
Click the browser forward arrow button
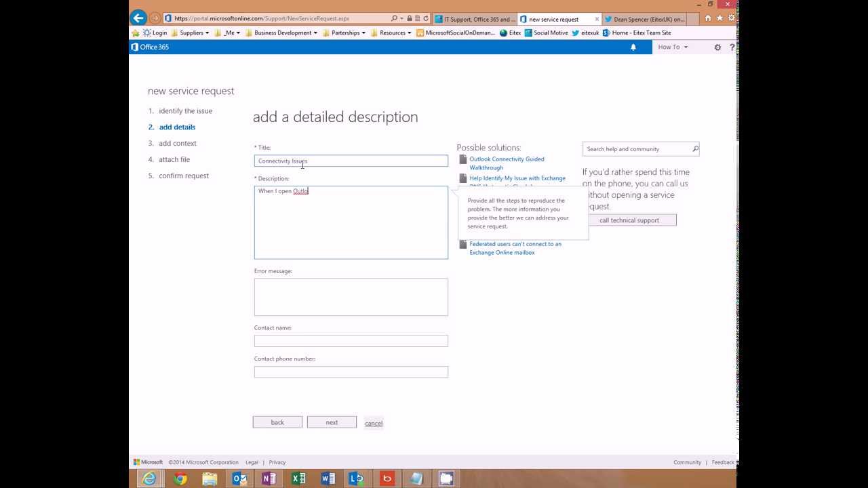pyautogui.click(x=155, y=18)
